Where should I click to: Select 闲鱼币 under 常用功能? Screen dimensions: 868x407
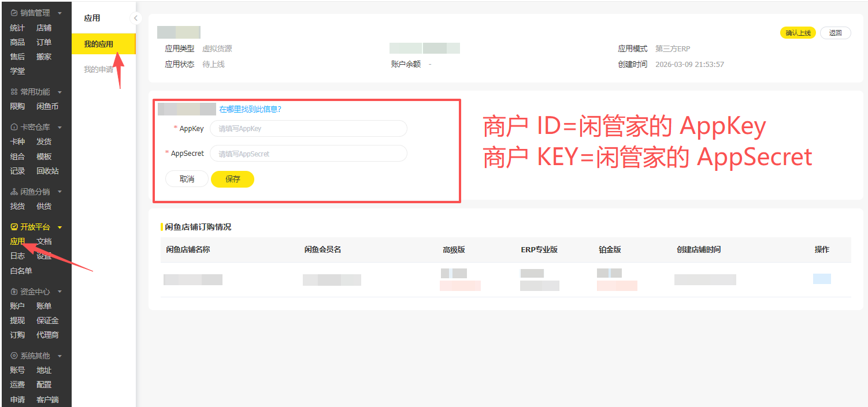coord(47,106)
